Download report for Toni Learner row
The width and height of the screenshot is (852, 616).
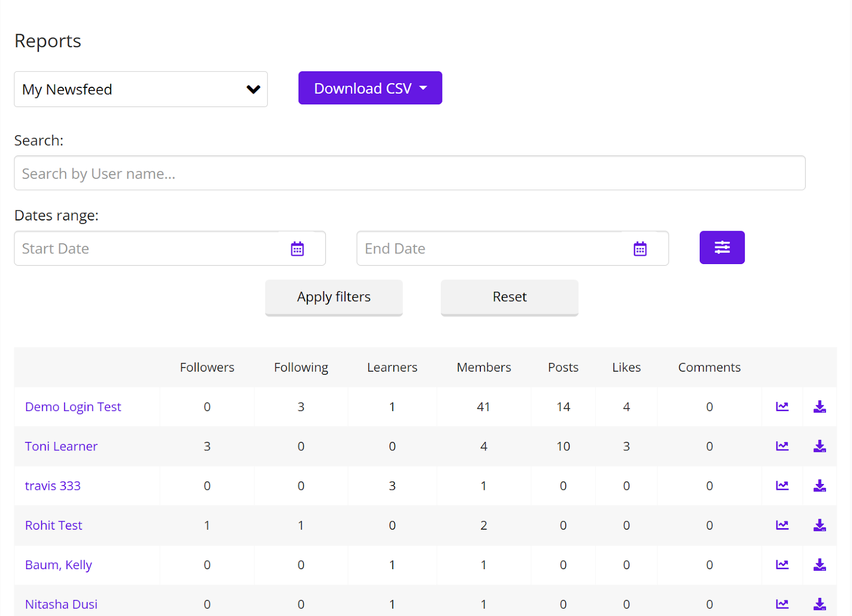tap(820, 446)
